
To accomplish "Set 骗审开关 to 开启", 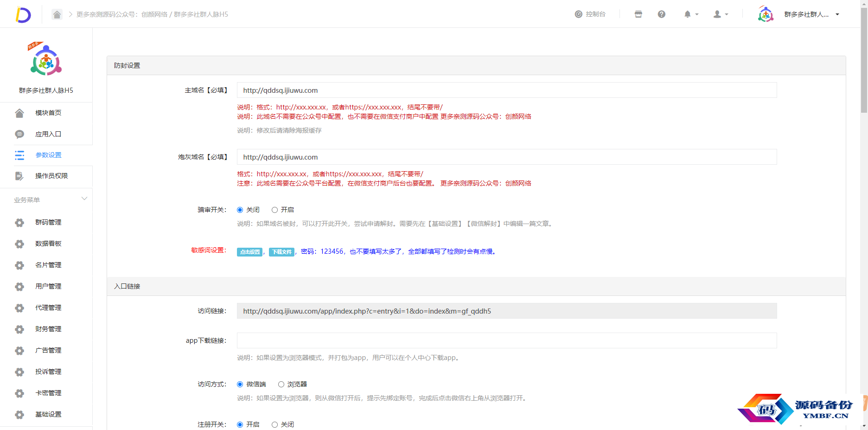I will tap(274, 210).
